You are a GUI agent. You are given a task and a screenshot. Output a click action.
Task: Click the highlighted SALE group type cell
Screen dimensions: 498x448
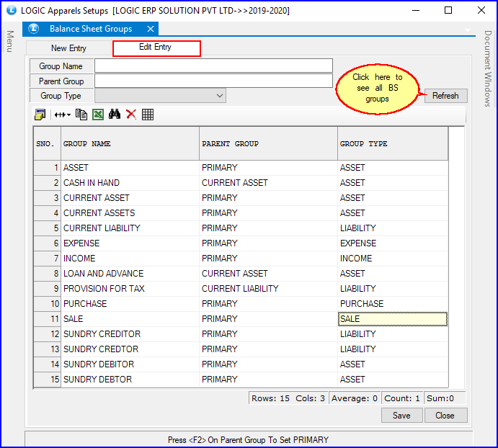point(393,319)
